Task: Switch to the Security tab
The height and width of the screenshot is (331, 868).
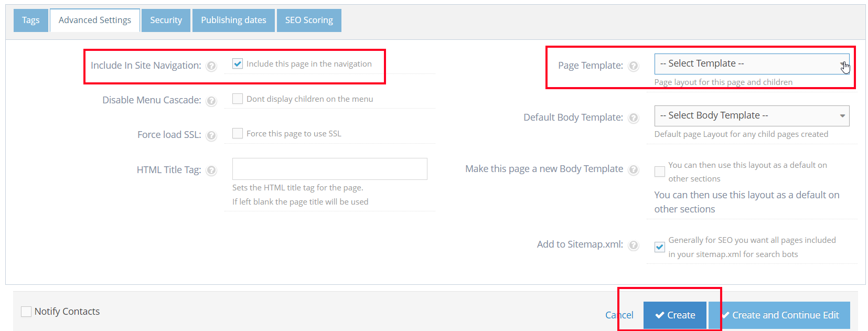Action: pyautogui.click(x=166, y=20)
